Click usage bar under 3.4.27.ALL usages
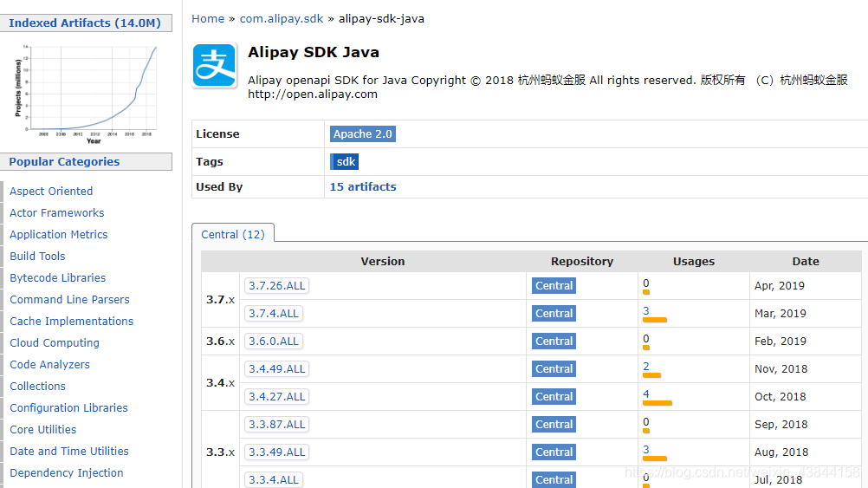868x488 pixels. tap(657, 403)
